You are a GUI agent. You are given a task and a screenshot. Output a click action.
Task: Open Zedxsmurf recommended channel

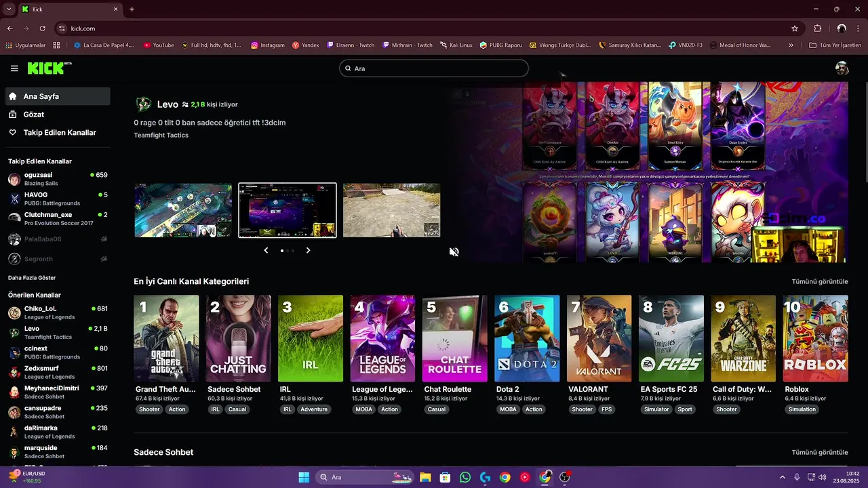pyautogui.click(x=58, y=372)
